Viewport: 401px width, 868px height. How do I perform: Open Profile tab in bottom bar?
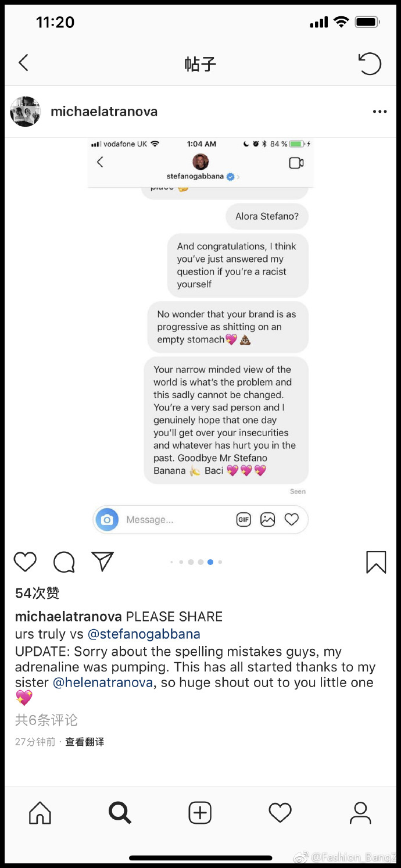[360, 813]
